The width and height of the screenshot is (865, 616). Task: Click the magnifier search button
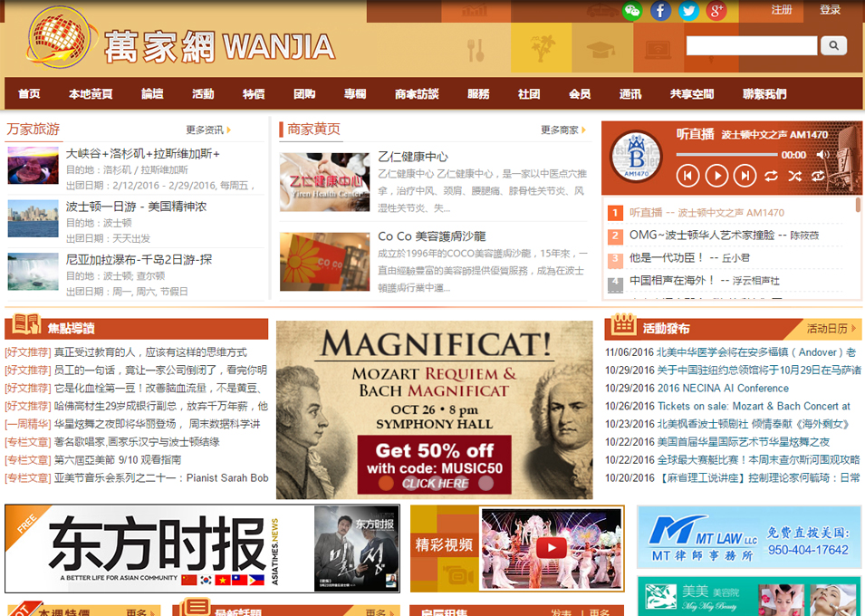[x=833, y=45]
